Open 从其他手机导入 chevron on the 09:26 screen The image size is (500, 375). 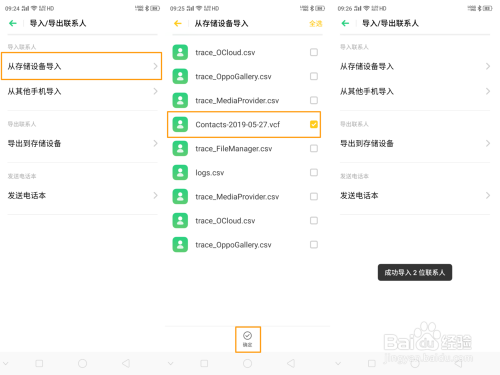tap(488, 91)
